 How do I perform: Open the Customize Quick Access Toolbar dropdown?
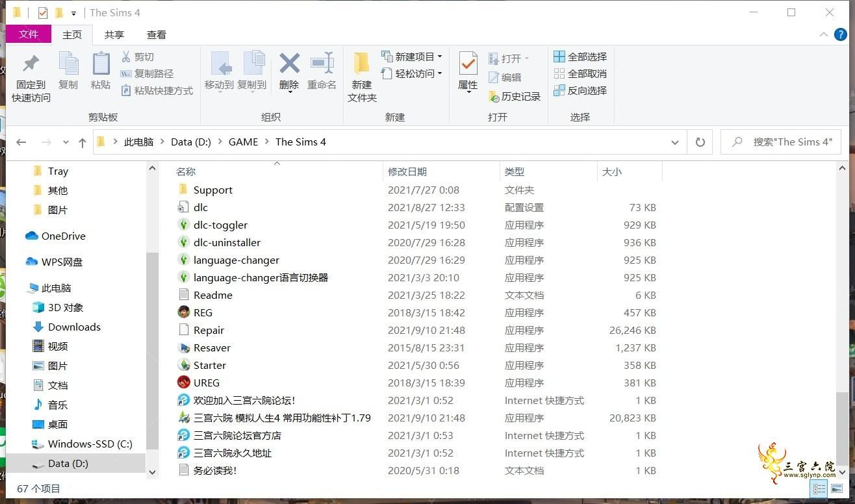pyautogui.click(x=73, y=13)
